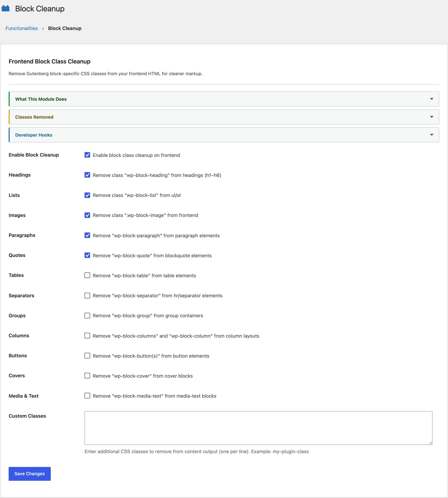Viewport: 448px width, 498px height.
Task: Click the Enable Block Cleanup row label
Action: [x=34, y=155]
